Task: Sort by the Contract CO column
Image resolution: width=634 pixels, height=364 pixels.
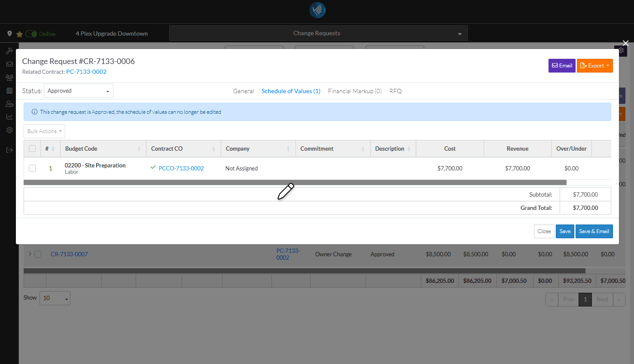Action: click(x=183, y=149)
